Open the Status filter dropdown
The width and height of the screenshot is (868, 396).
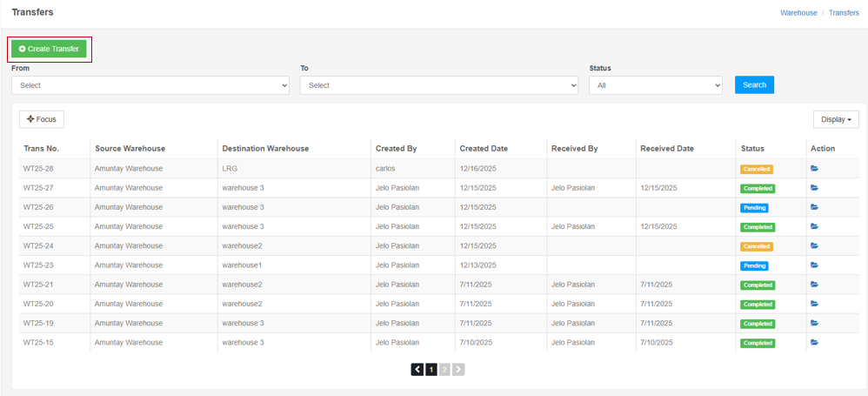(655, 85)
